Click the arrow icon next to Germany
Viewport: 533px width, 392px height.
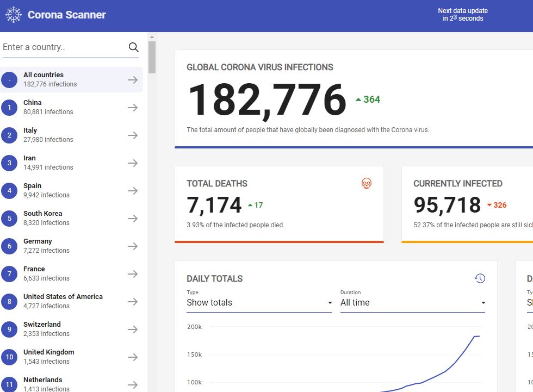133,246
